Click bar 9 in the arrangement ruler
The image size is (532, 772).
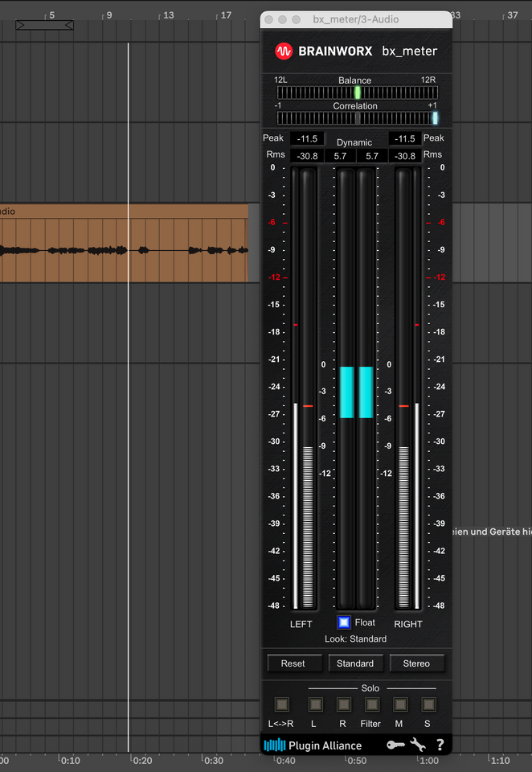coord(108,15)
